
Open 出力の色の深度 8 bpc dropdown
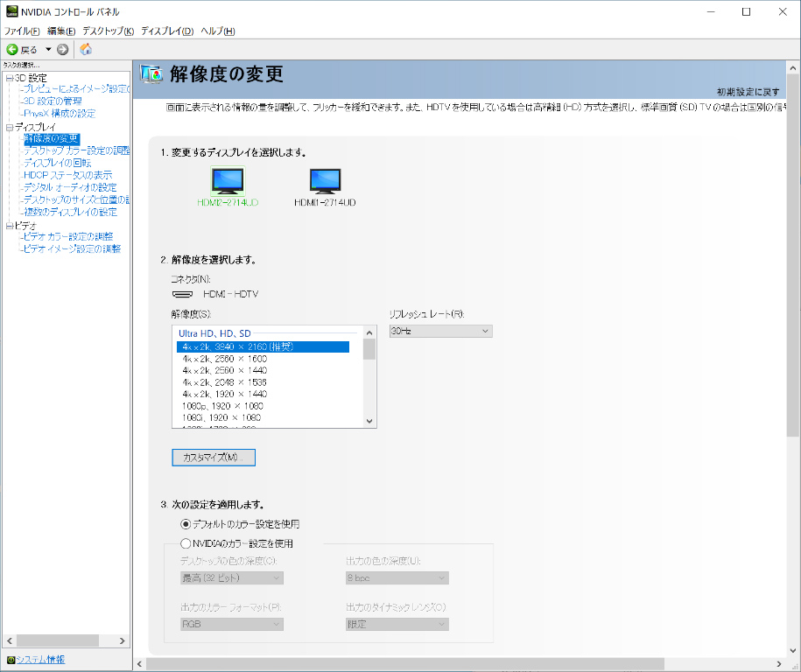point(397,578)
